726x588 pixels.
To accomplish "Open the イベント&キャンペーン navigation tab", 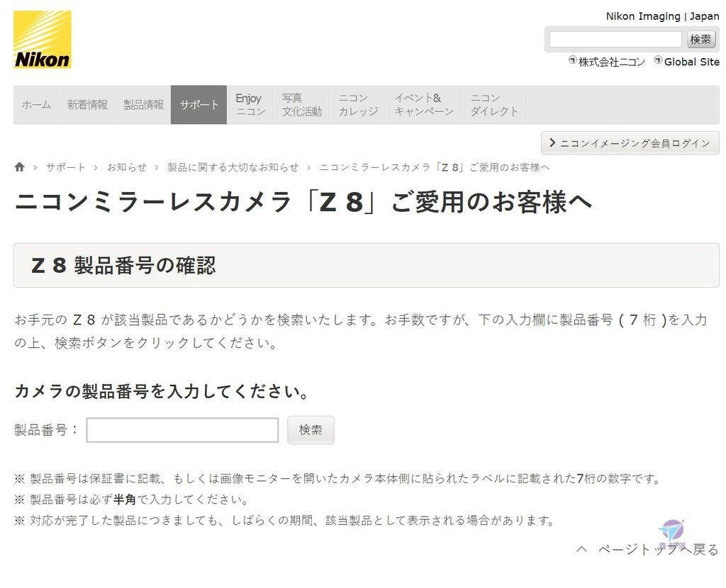I will [x=424, y=105].
